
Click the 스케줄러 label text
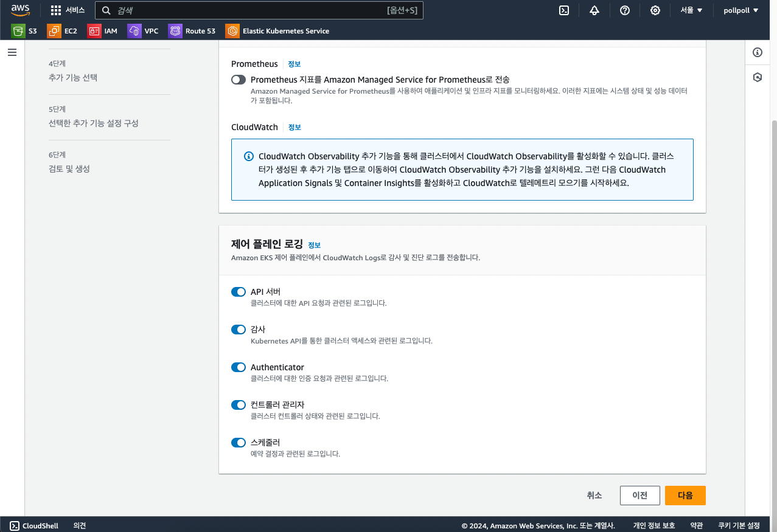pos(265,443)
